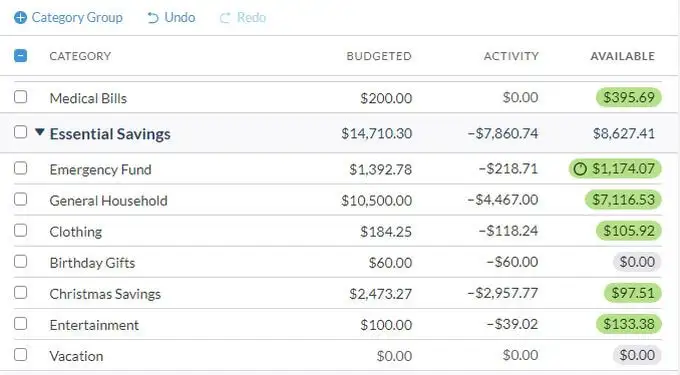Click the BUDGETED column header

[379, 56]
